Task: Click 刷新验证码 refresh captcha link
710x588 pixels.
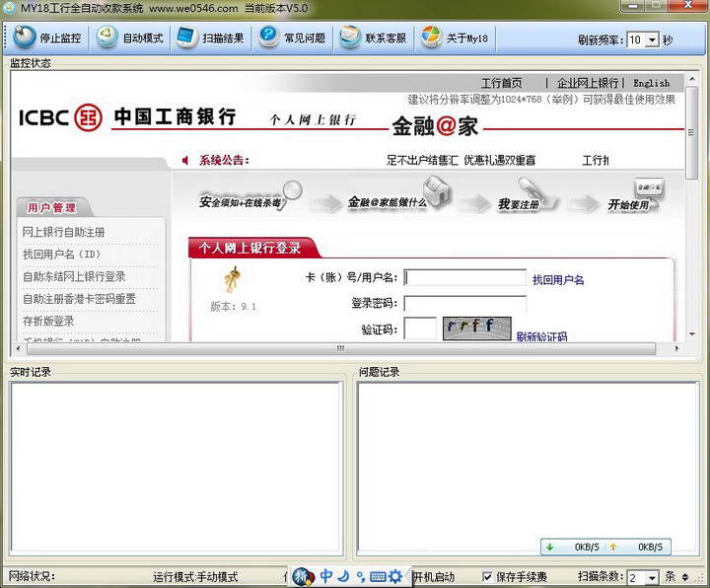Action: pyautogui.click(x=541, y=336)
